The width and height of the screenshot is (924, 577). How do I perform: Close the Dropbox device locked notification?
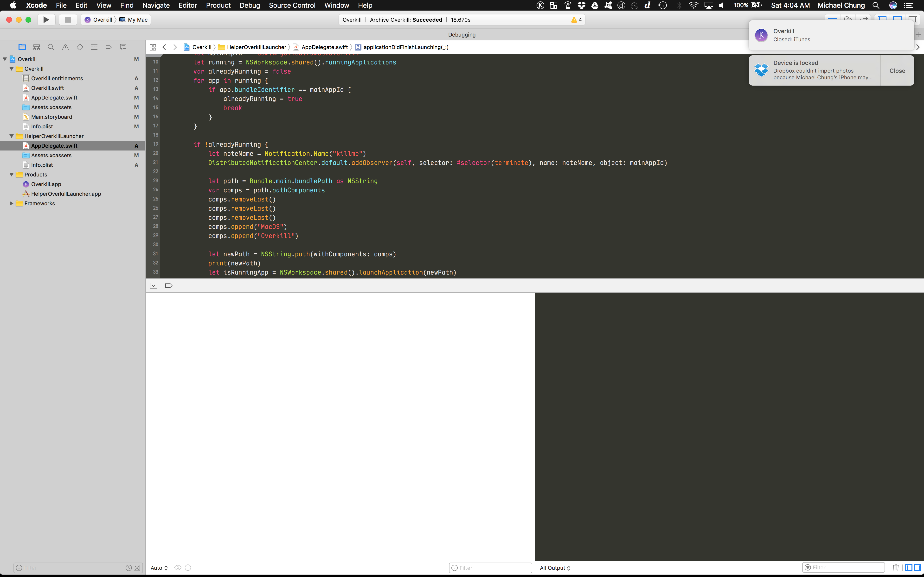[897, 70]
